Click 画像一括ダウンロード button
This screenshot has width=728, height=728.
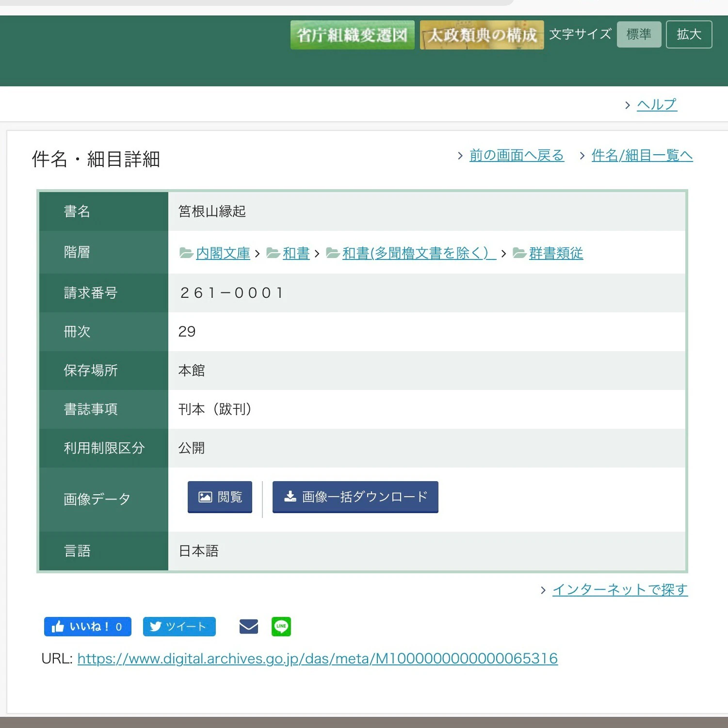(x=356, y=497)
